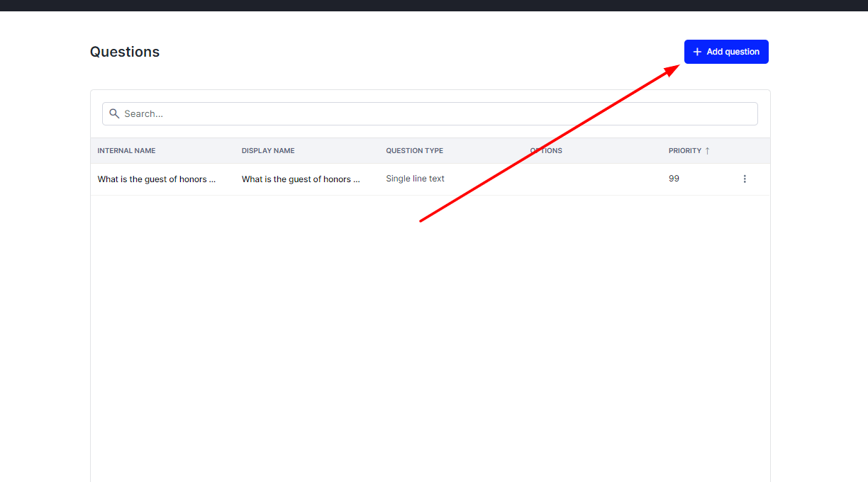Screen dimensions: 868x482
Task: Sort by Question Type column header
Action: [x=414, y=151]
